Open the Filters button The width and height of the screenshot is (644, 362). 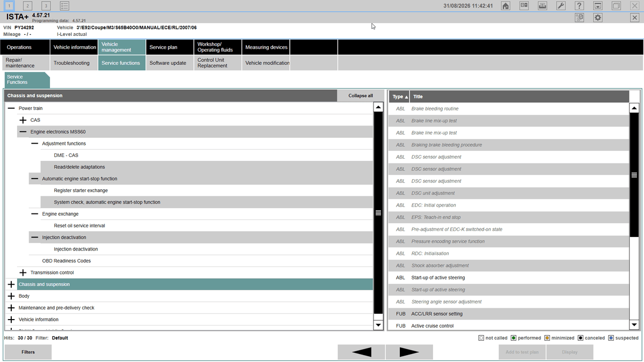coord(28,352)
